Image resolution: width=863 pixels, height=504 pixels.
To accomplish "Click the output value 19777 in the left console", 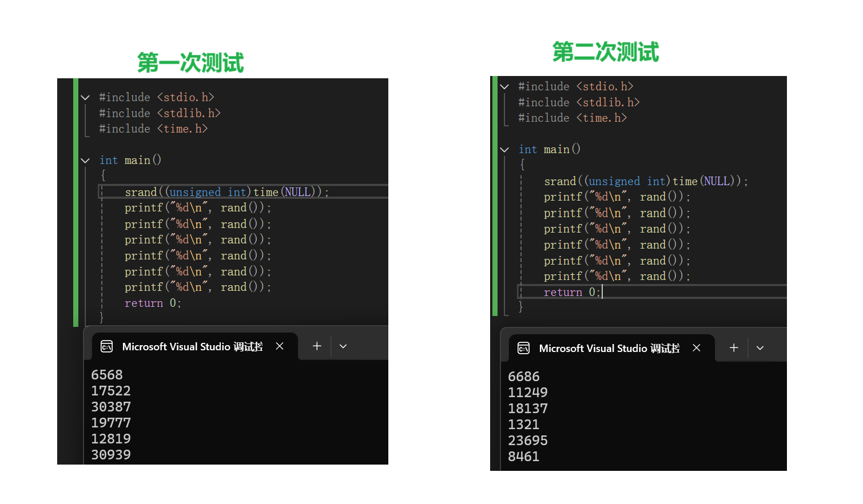I will [111, 423].
